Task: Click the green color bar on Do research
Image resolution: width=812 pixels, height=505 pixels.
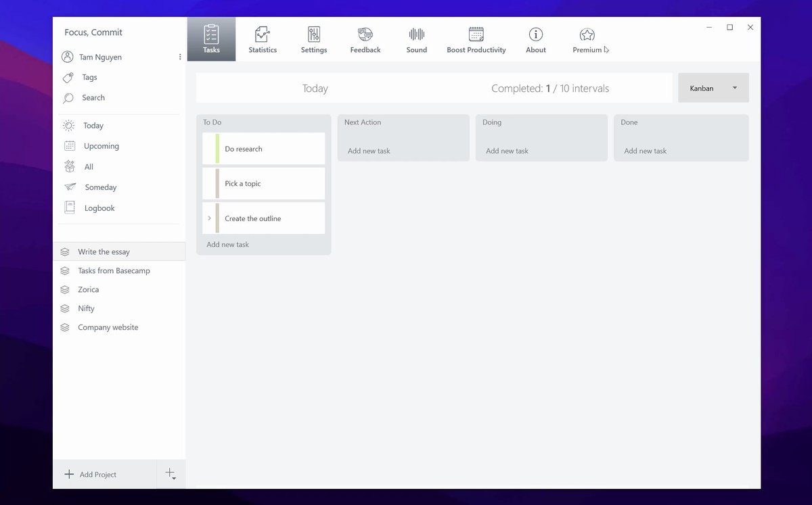Action: click(217, 149)
